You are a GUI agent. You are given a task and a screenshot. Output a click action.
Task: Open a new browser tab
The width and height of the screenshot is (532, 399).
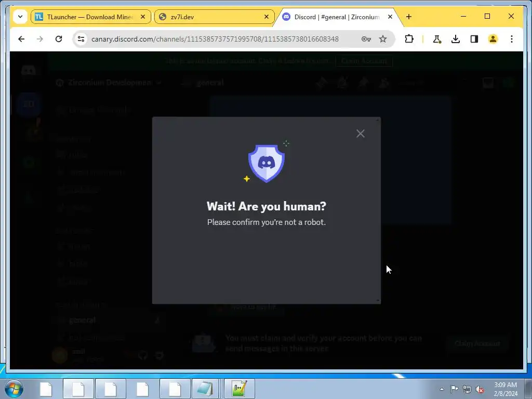click(409, 17)
